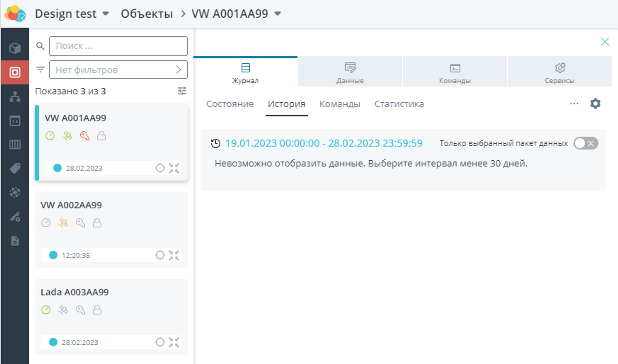Click the 12:20:35 time on VW A002AA99
618x364 pixels.
76,255
